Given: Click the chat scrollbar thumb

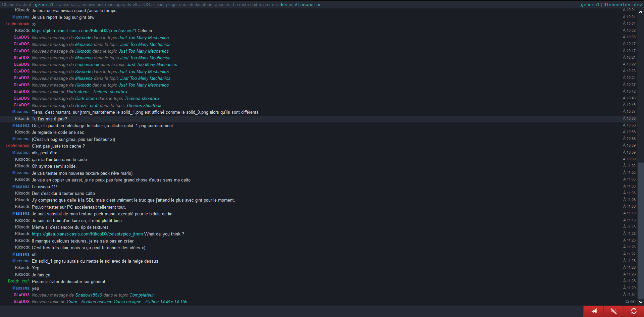Looking at the screenshot, I should coord(641,230).
